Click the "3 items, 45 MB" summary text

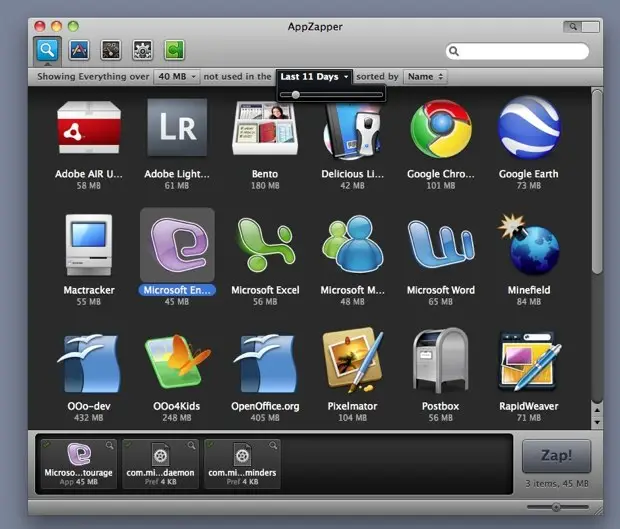click(557, 484)
